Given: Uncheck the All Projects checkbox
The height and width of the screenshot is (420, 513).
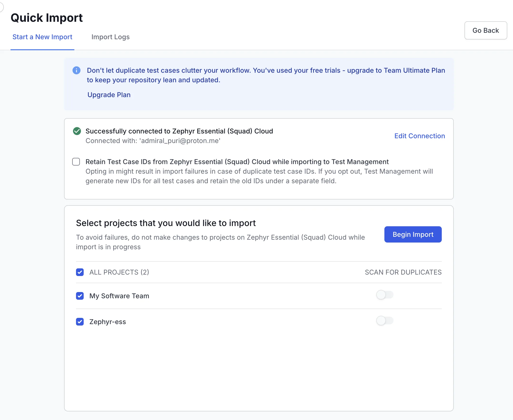Looking at the screenshot, I should pos(80,272).
